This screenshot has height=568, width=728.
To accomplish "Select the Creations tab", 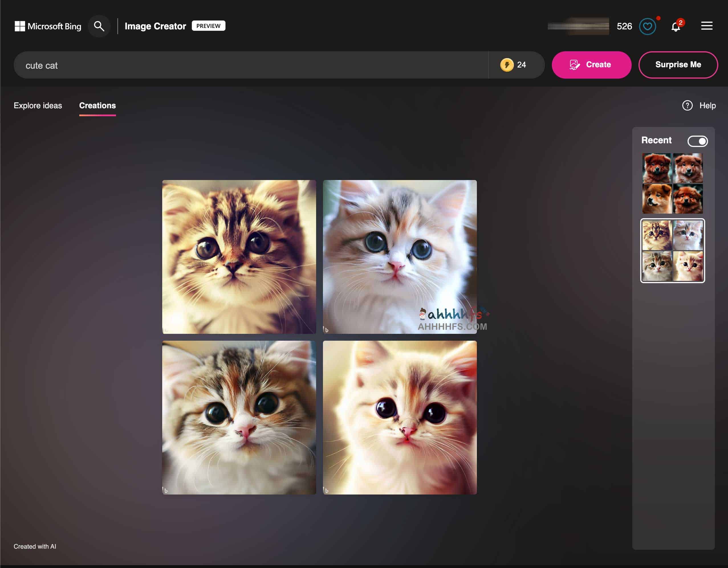I will pos(97,106).
